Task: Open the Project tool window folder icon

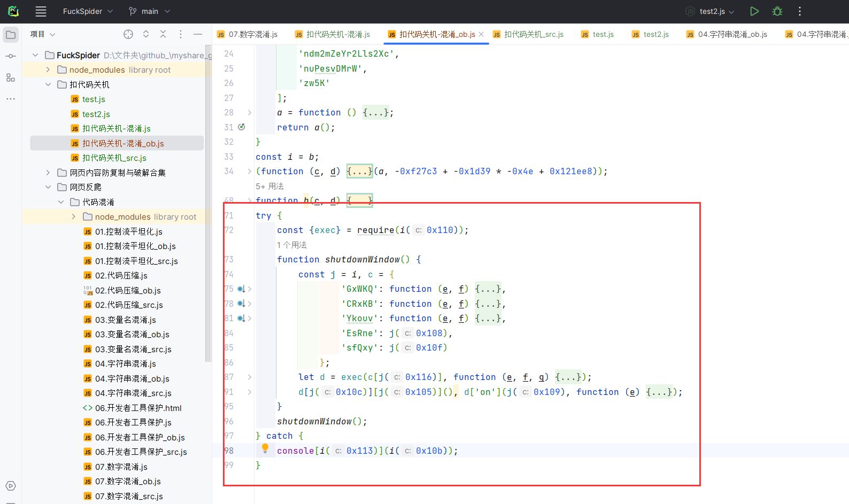Action: 11,35
